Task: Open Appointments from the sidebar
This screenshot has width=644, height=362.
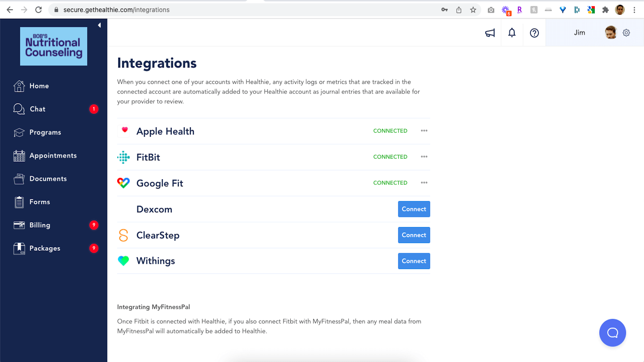Action: tap(53, 156)
